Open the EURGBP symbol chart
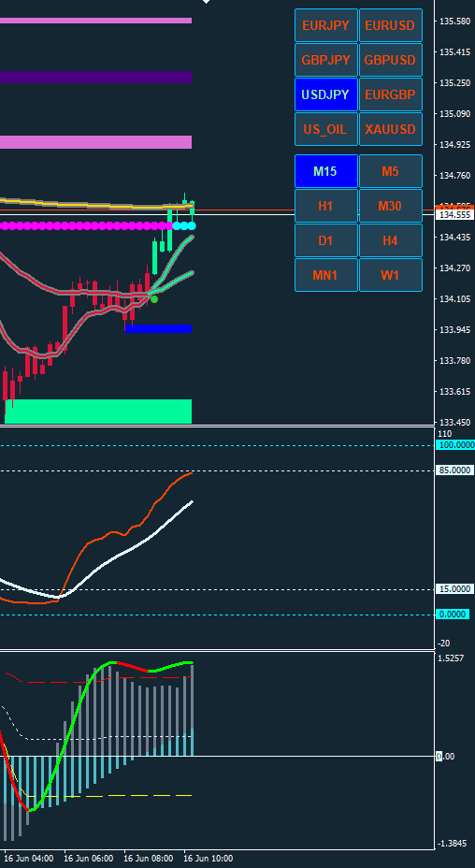Viewport: 475px width, 868px height. 390,94
